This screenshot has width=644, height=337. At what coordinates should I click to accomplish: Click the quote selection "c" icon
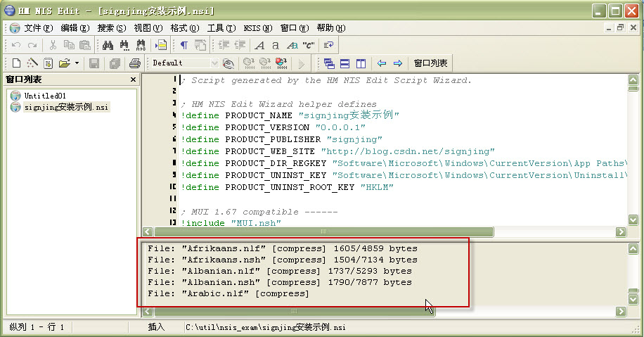308,45
